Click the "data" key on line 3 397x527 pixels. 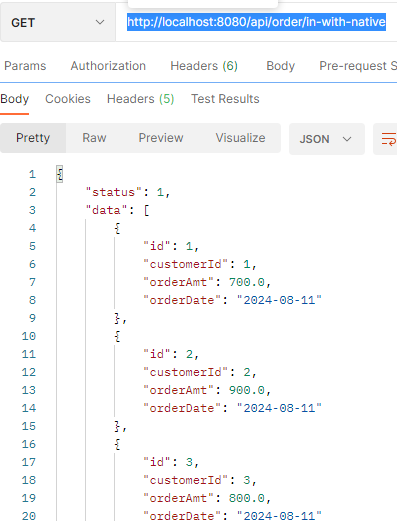pos(107,210)
